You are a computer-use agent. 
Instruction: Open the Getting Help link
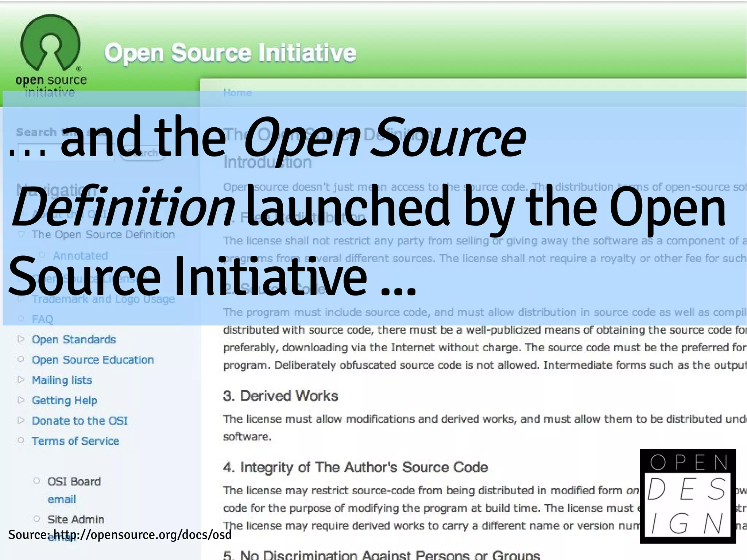[65, 400]
